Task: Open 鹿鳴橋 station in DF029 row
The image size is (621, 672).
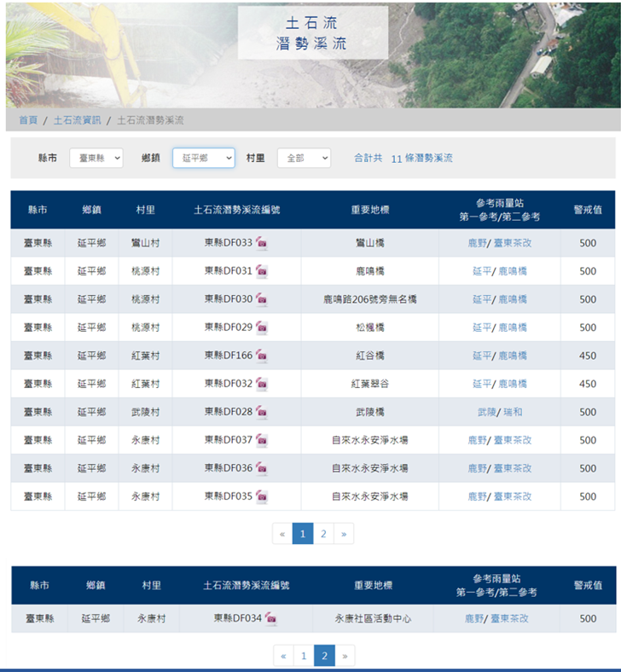Action: coord(513,327)
